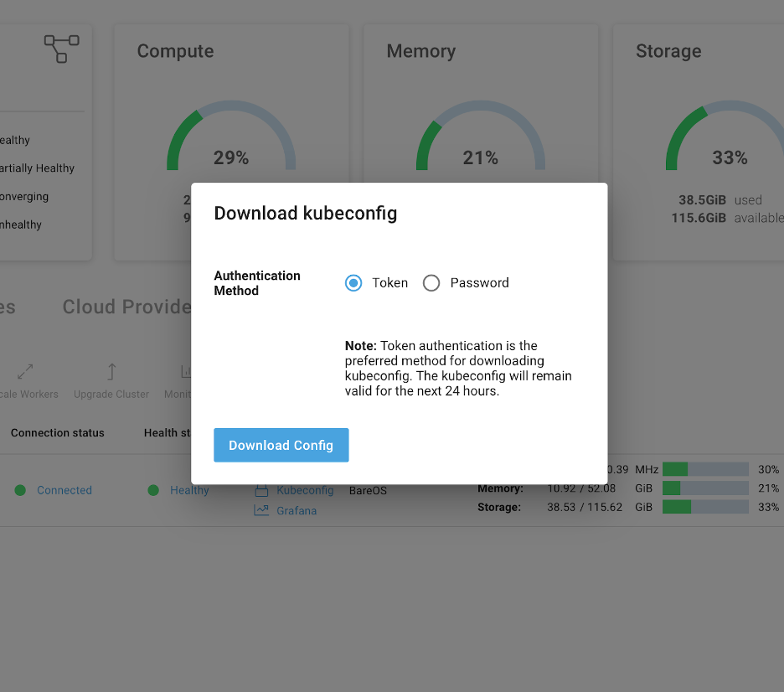This screenshot has width=784, height=692.
Task: Click the green Connected status dot
Action: pos(20,490)
